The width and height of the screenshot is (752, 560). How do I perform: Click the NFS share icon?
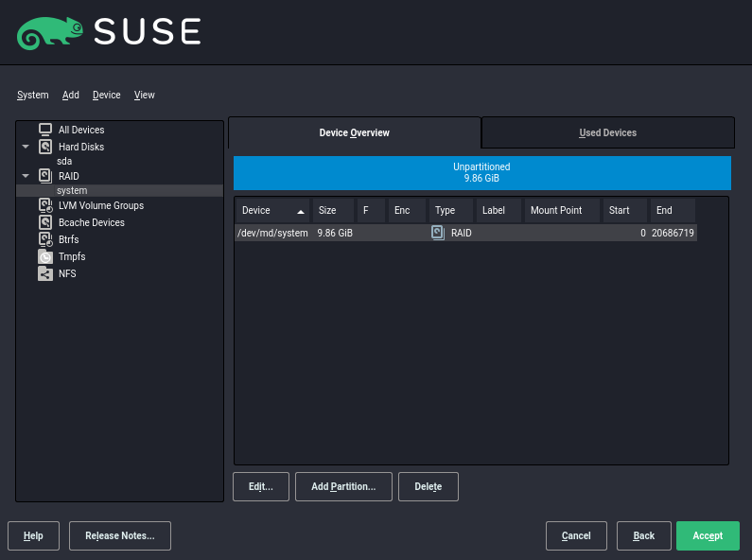[44, 273]
